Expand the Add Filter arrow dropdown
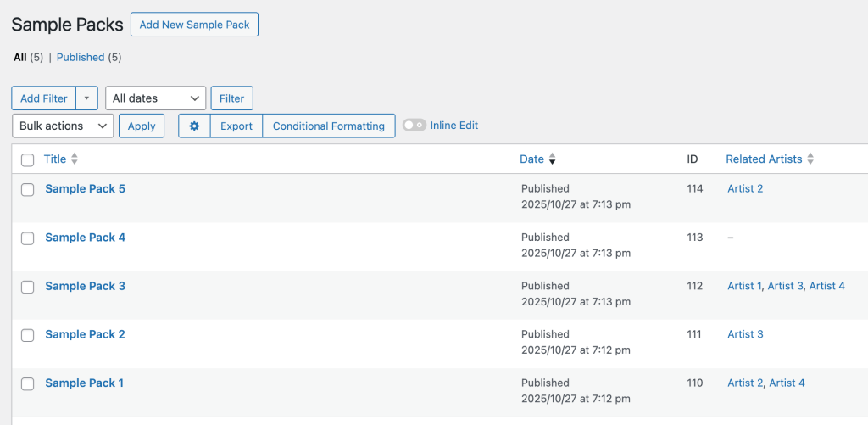 [x=87, y=98]
